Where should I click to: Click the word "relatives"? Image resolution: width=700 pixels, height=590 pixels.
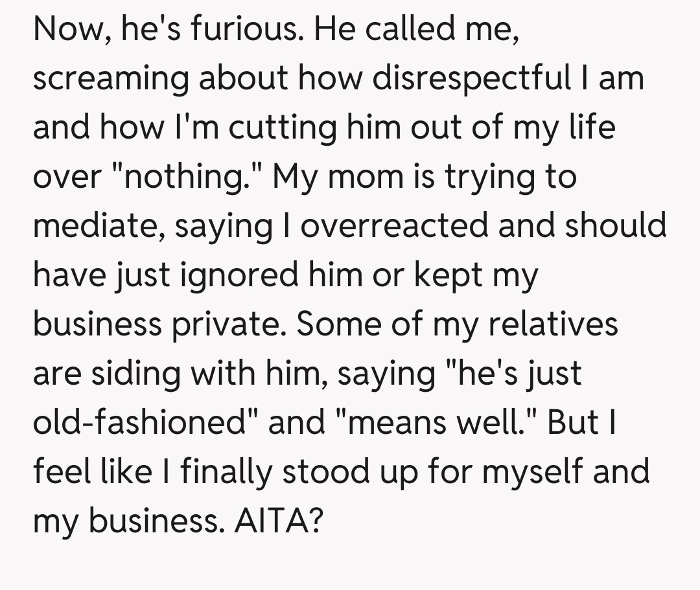(x=553, y=324)
